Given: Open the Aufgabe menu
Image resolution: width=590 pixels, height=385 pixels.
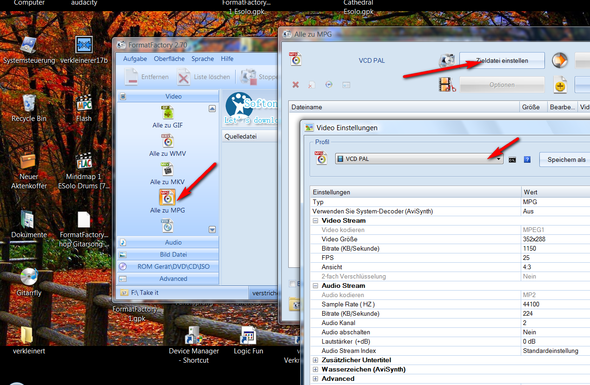Looking at the screenshot, I should pos(135,59).
